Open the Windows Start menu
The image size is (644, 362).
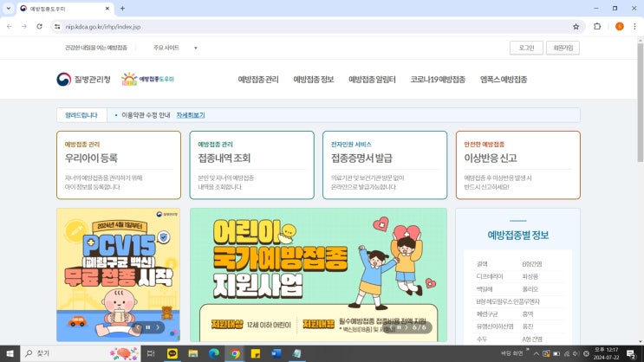10,353
